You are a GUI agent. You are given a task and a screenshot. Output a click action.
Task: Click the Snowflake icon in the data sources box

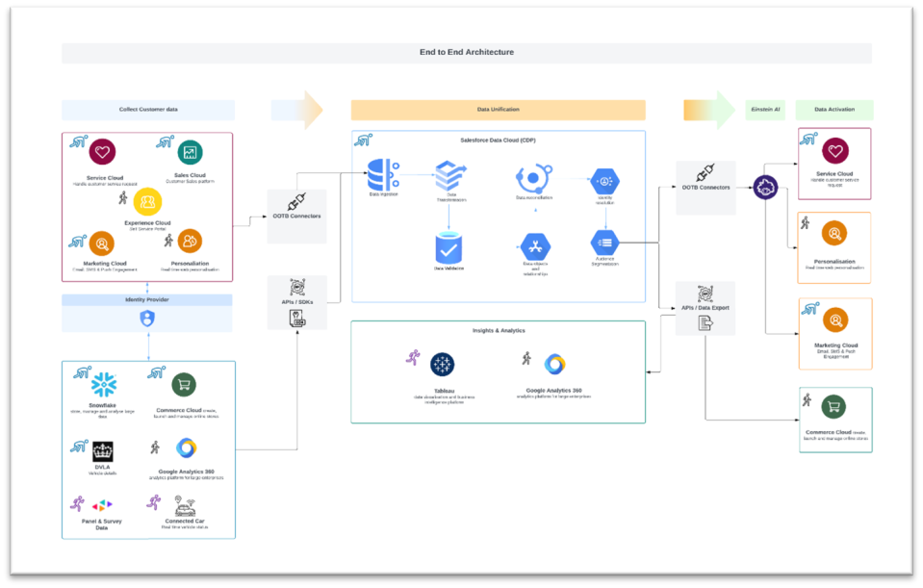pos(104,387)
